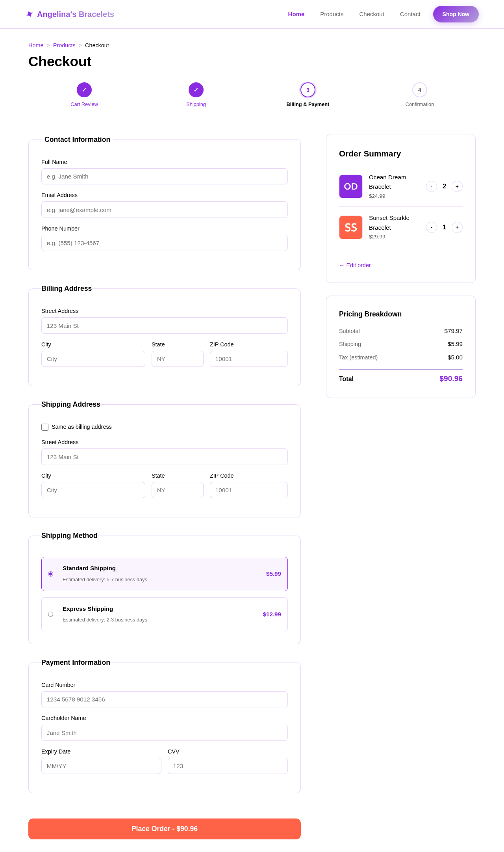The width and height of the screenshot is (504, 852).
Task: Click the Shipping step checkmark circle
Action: pos(196,90)
